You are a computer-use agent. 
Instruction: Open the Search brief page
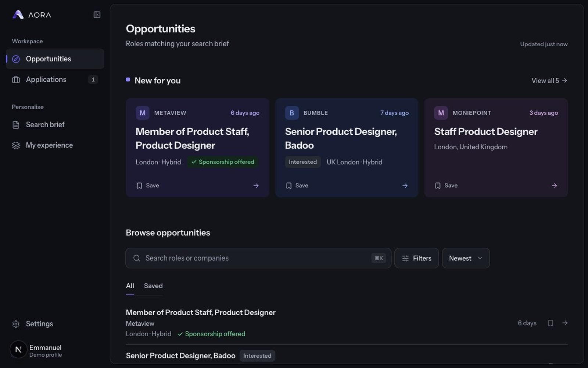[x=55, y=125]
